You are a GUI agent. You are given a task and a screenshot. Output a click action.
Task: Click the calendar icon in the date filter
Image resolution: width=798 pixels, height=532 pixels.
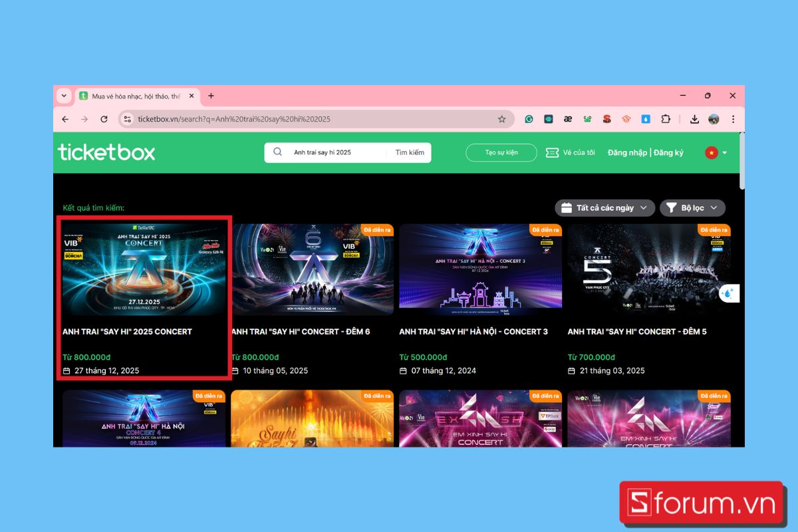click(567, 208)
